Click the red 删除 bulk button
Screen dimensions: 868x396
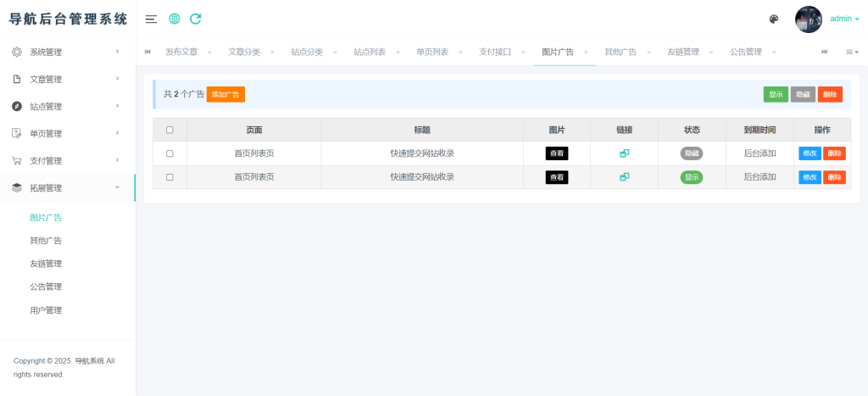coord(831,95)
